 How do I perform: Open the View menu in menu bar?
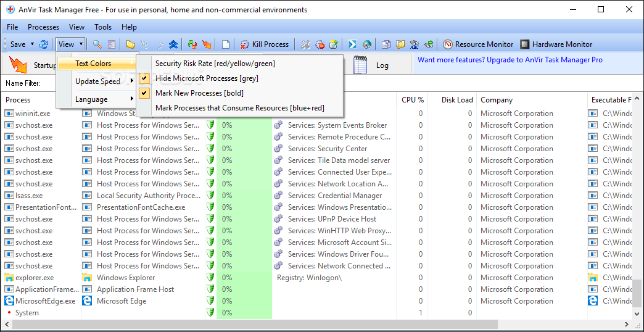[77, 27]
